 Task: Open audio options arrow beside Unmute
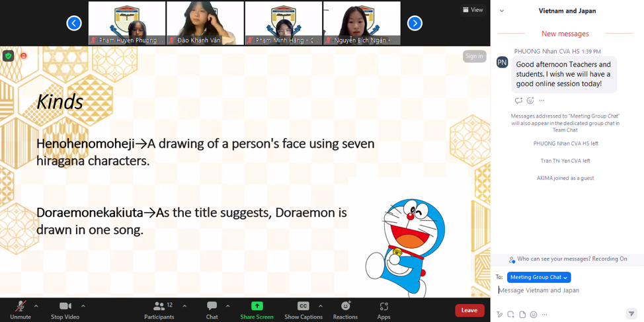[x=36, y=306]
